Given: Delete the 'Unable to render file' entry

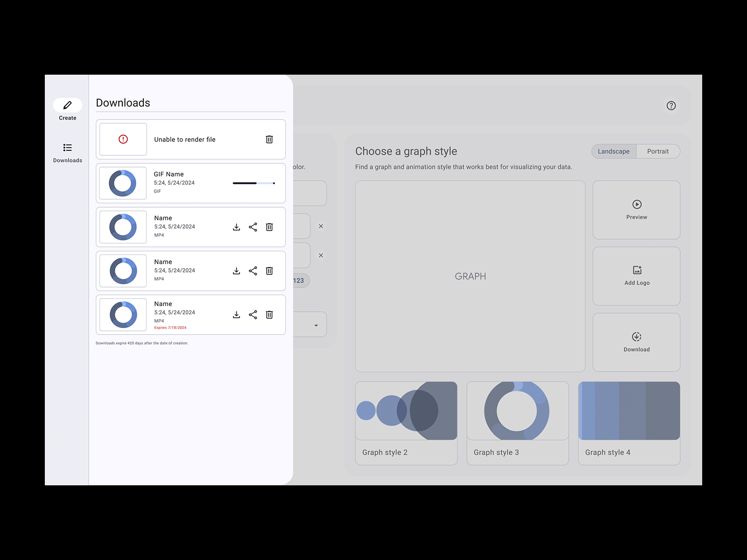Looking at the screenshot, I should tap(269, 140).
